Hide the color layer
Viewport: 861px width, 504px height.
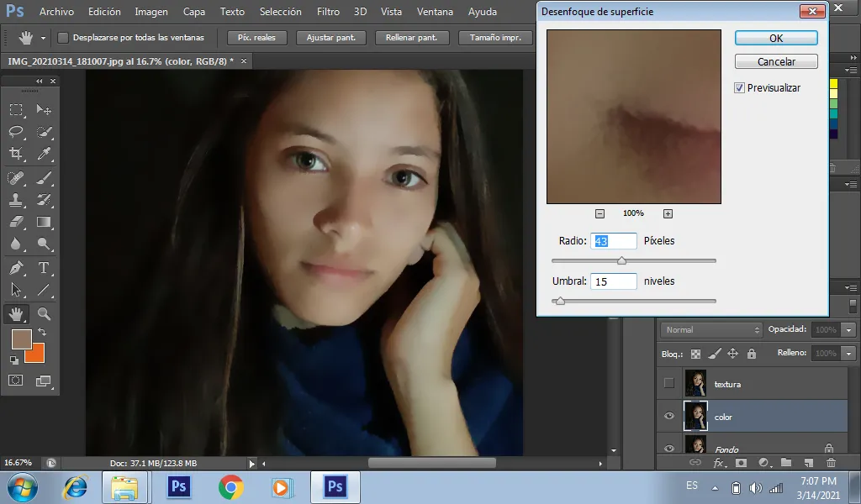click(668, 416)
